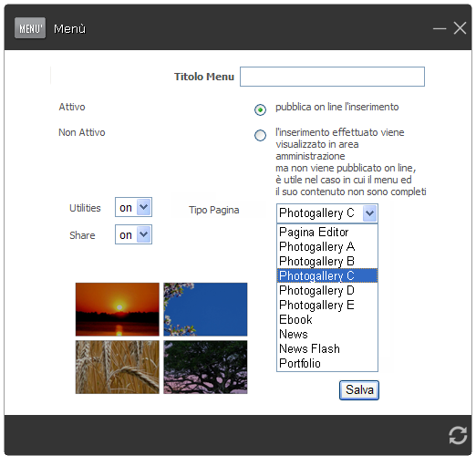This screenshot has width=476, height=456.
Task: Click the sunset thumbnail image
Action: (118, 309)
